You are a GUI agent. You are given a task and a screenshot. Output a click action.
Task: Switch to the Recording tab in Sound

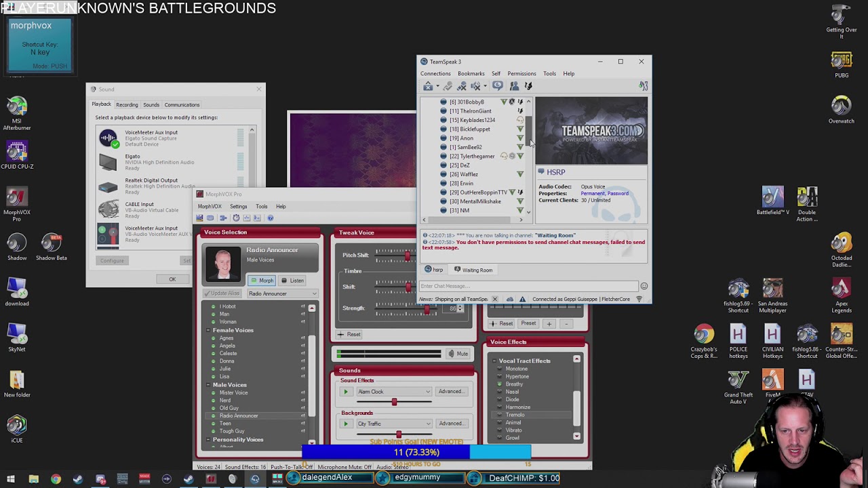pos(127,105)
